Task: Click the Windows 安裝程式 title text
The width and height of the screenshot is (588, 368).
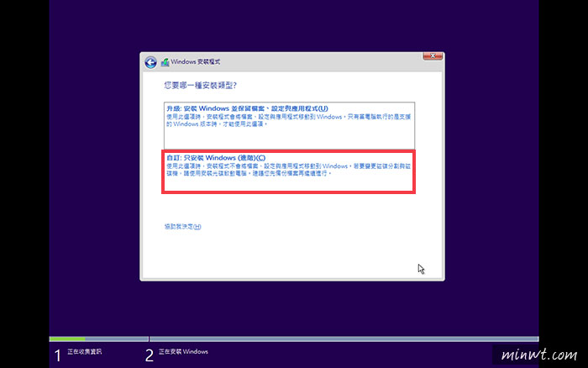Action: point(196,62)
